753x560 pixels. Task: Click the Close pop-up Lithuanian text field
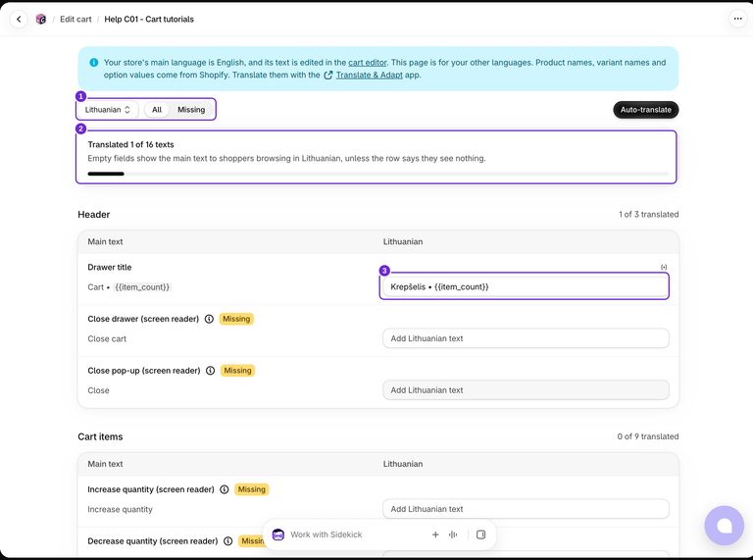coord(526,390)
